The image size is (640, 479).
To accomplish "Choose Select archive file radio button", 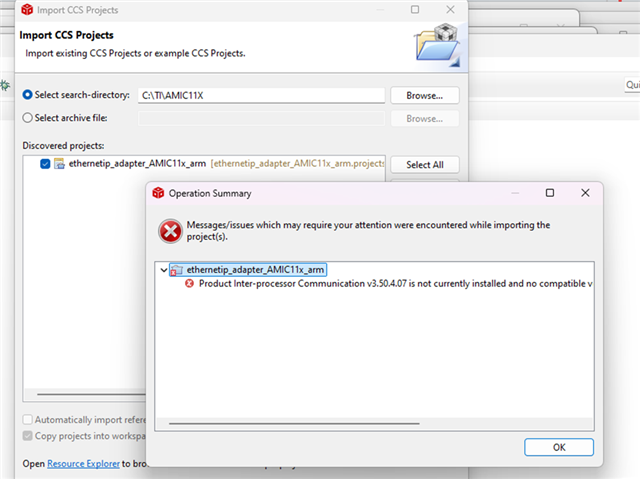I will pos(27,118).
